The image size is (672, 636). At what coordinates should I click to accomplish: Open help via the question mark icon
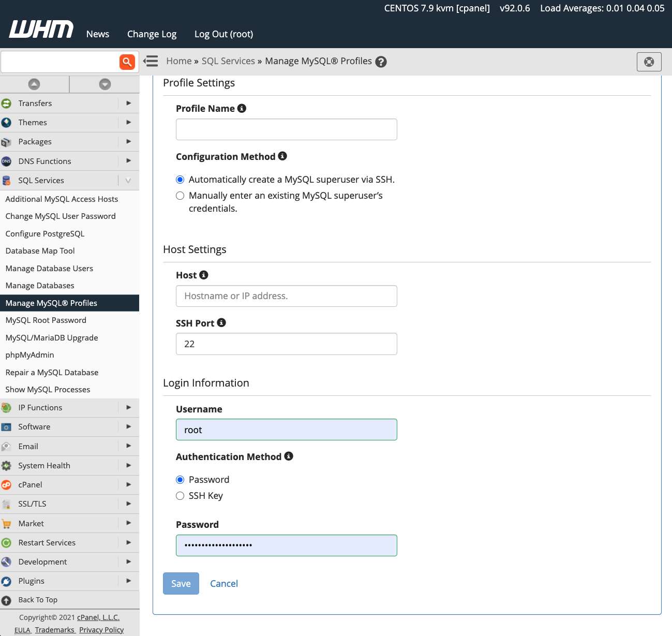coord(381,61)
